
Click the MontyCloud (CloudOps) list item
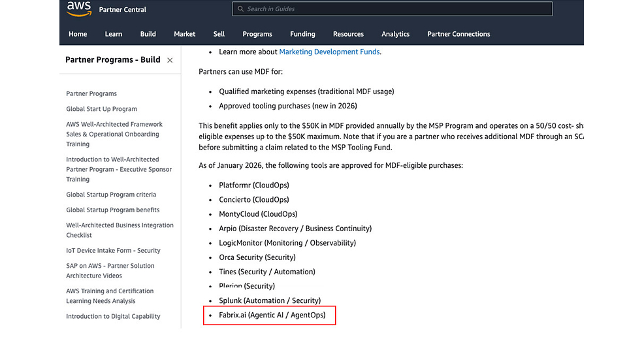click(258, 214)
